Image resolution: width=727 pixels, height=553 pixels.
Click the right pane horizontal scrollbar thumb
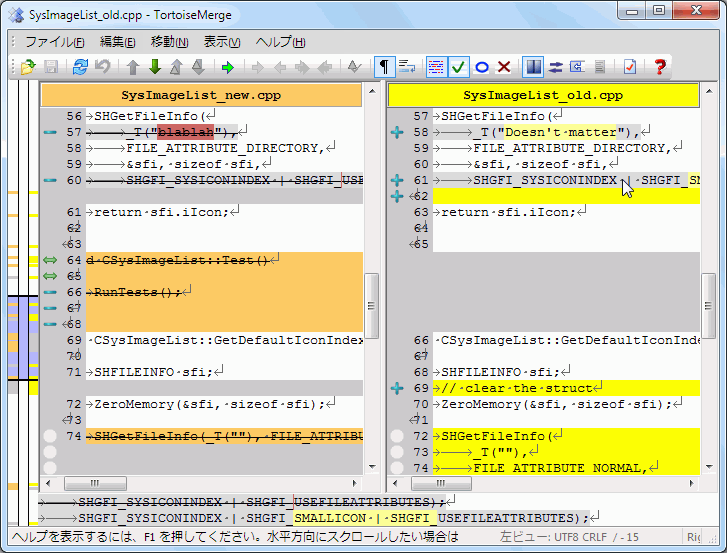coord(441,483)
